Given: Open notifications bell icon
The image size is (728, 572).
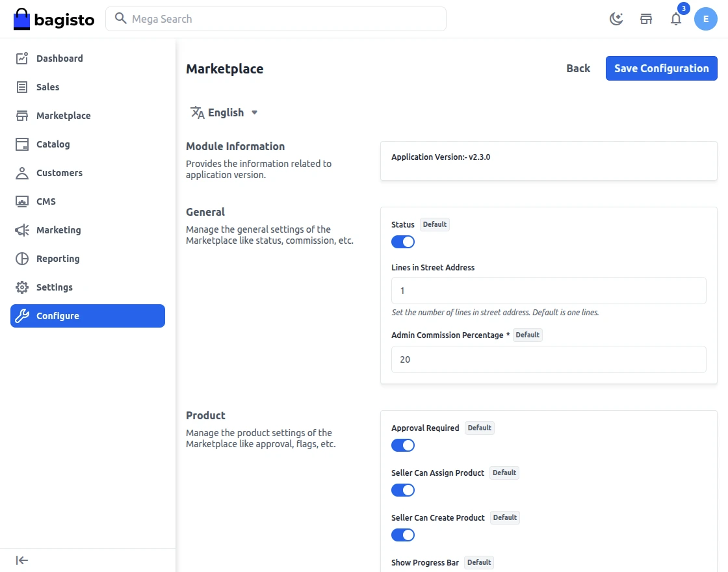Looking at the screenshot, I should (676, 19).
